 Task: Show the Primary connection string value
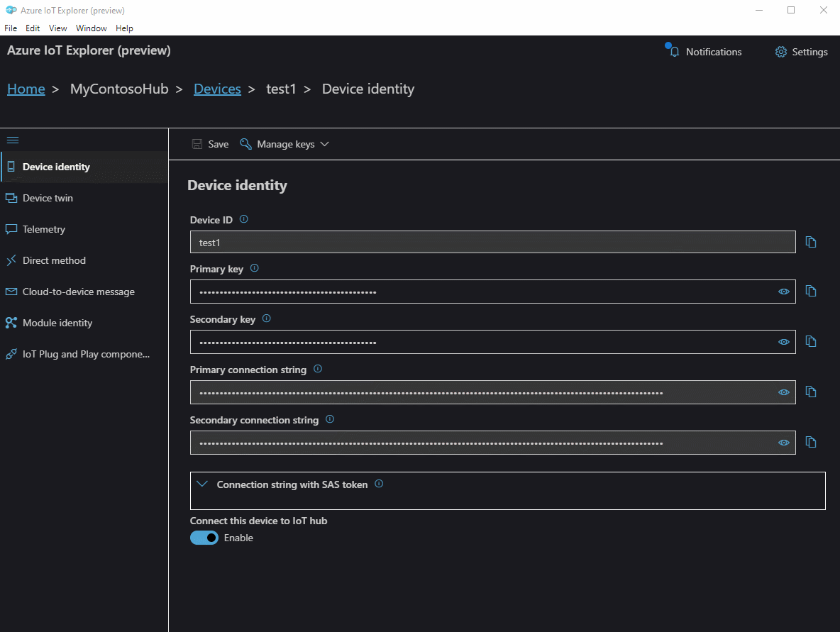[784, 392]
